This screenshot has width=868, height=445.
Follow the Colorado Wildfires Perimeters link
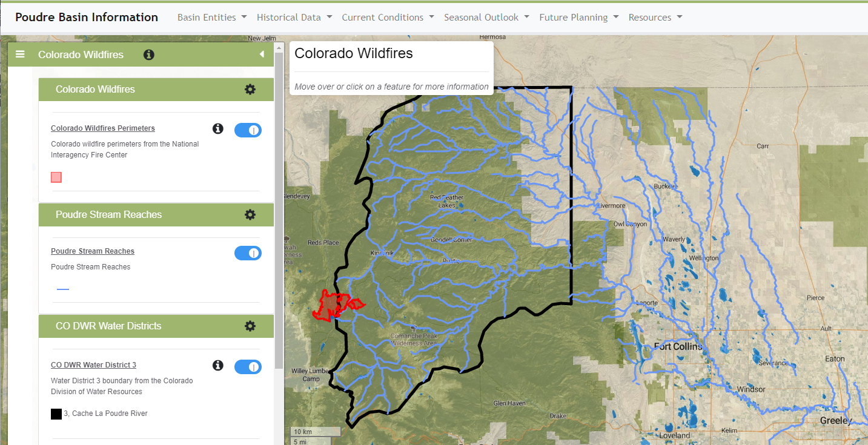click(102, 128)
